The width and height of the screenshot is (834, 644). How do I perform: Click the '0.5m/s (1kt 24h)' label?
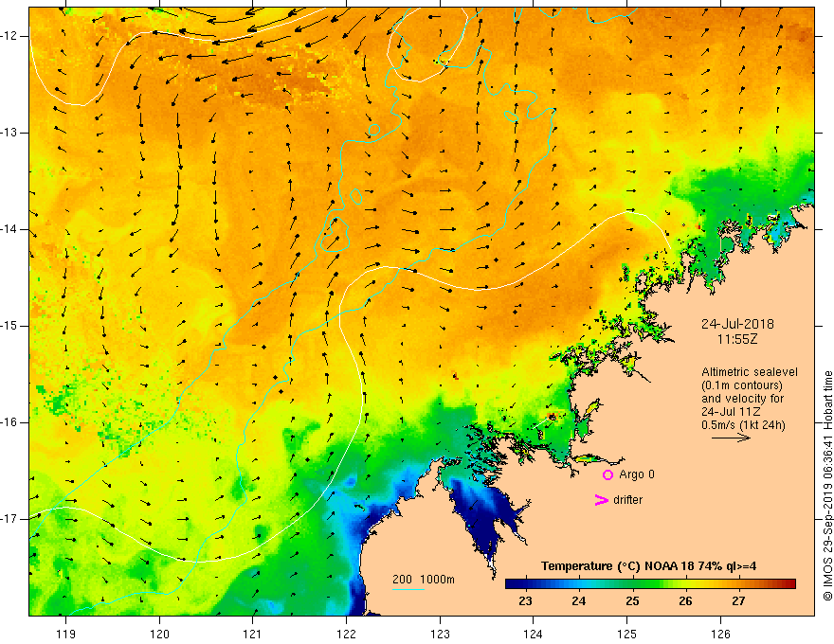click(743, 425)
